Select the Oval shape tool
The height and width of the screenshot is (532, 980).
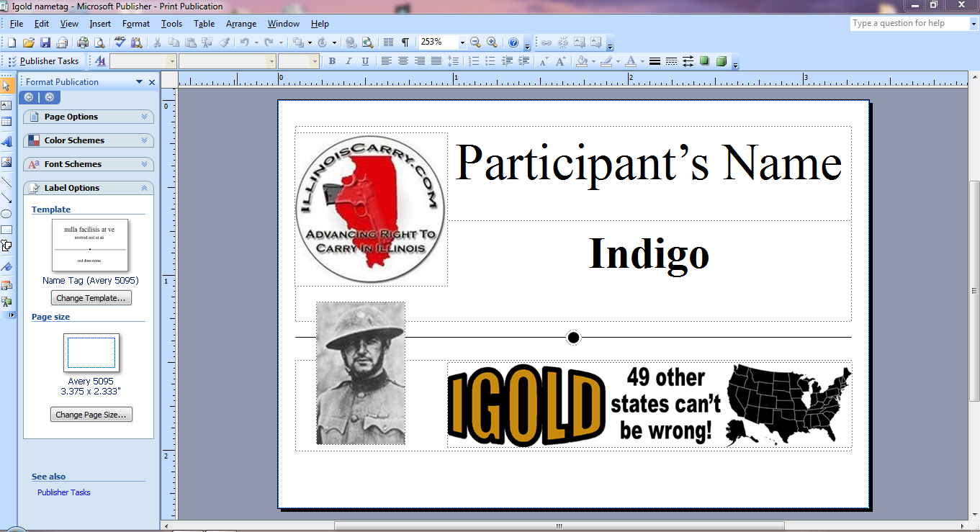tap(6, 214)
